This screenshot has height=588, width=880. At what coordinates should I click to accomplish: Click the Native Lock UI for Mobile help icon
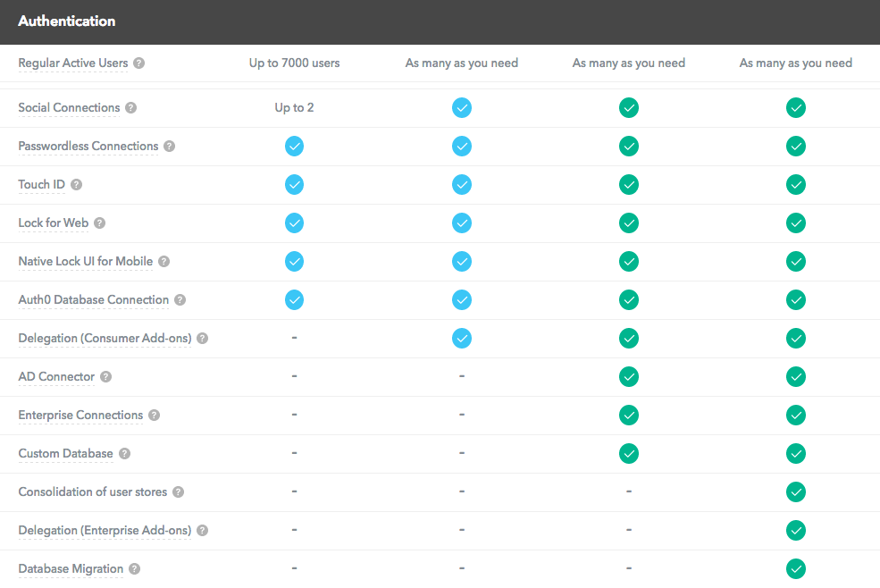[x=163, y=262]
